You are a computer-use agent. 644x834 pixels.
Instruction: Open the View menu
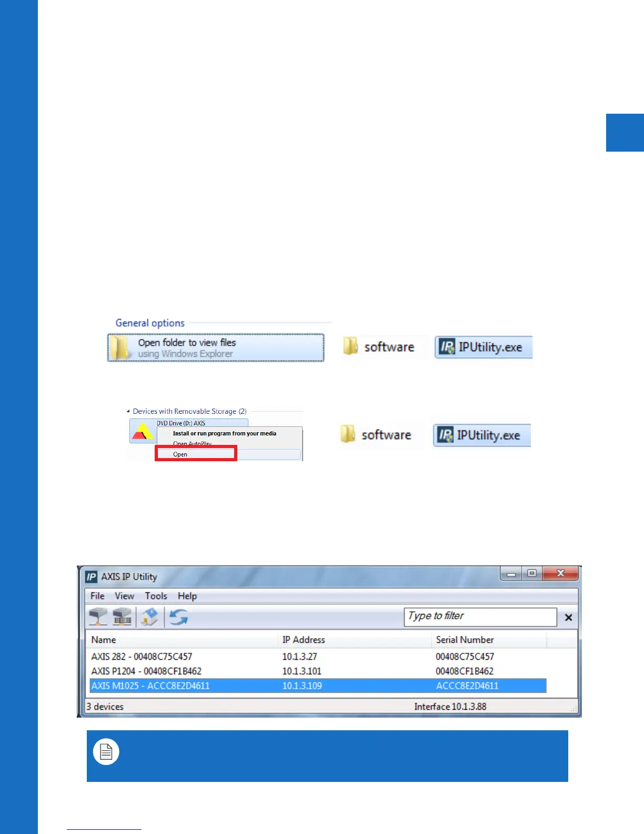[x=124, y=596]
